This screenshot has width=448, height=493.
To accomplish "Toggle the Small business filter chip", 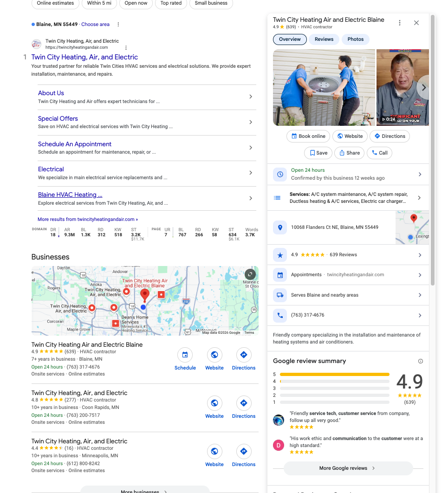I will click(x=211, y=3).
